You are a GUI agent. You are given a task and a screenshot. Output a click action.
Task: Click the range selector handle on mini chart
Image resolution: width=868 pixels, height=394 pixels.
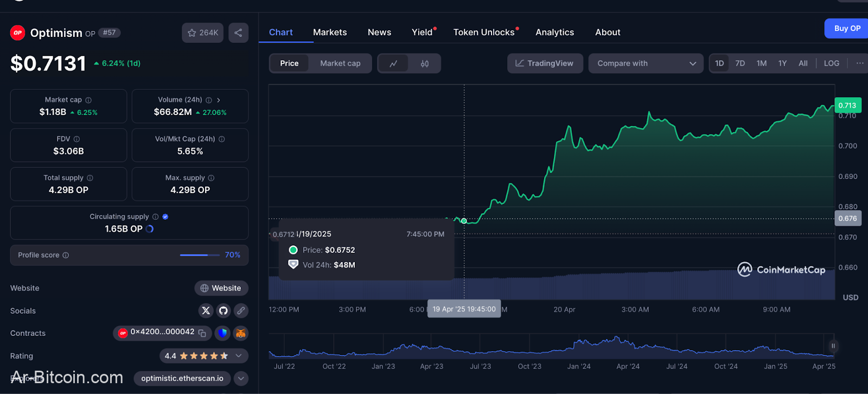[x=833, y=346]
